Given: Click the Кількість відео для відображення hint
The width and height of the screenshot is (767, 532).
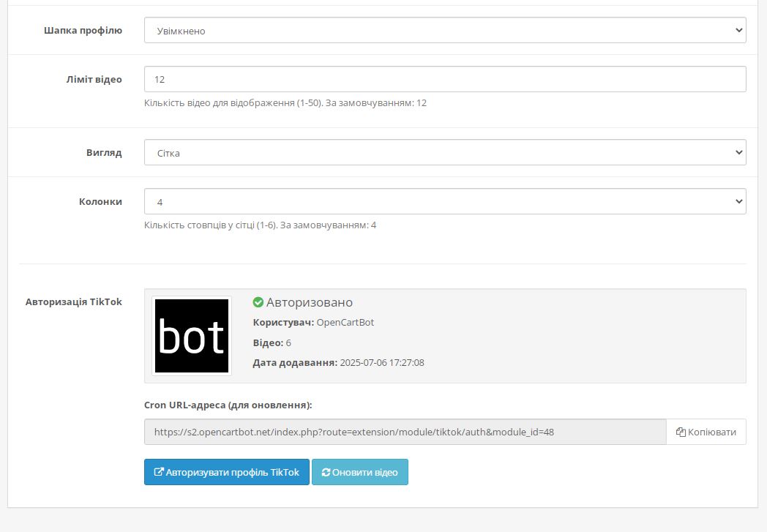Looking at the screenshot, I should pos(285,102).
